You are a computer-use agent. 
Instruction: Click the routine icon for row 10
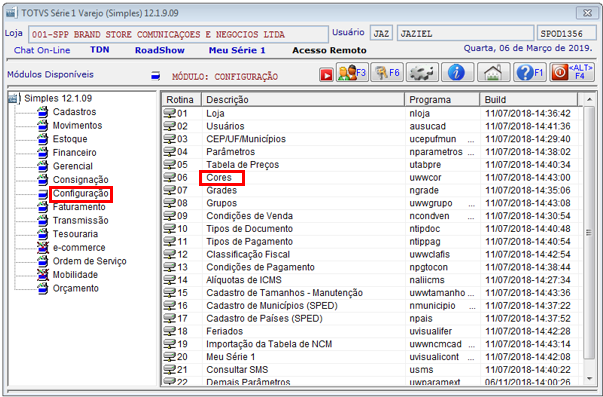tap(169, 229)
